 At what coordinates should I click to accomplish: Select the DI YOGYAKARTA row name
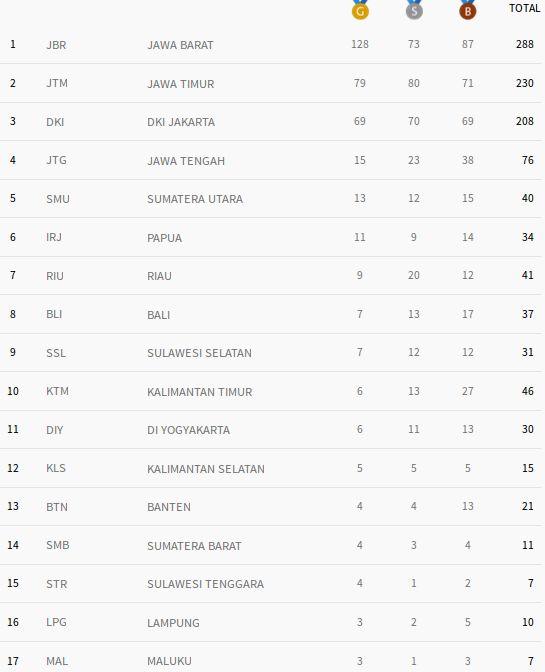(189, 430)
